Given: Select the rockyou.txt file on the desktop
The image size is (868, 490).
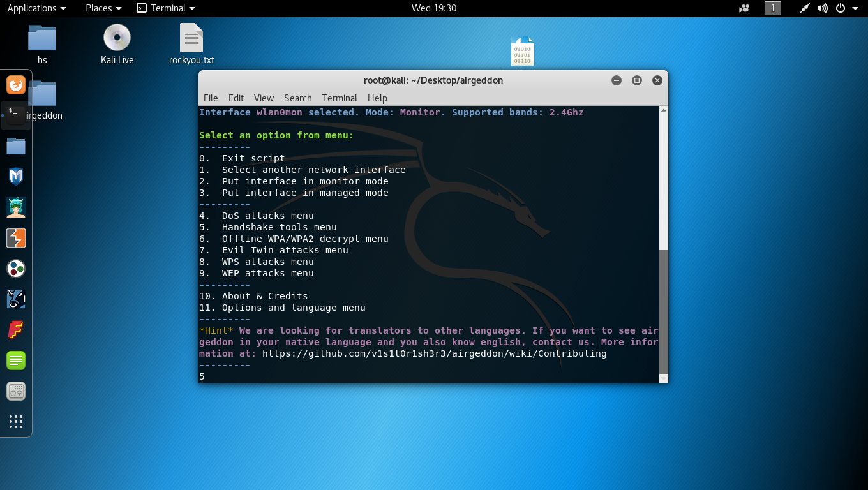Looking at the screenshot, I should [x=191, y=45].
